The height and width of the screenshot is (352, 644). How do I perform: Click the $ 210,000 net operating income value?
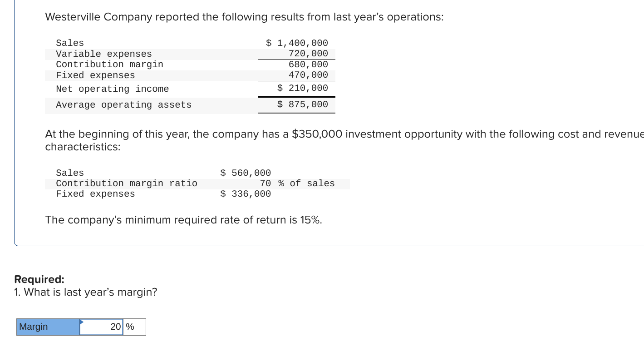[302, 88]
